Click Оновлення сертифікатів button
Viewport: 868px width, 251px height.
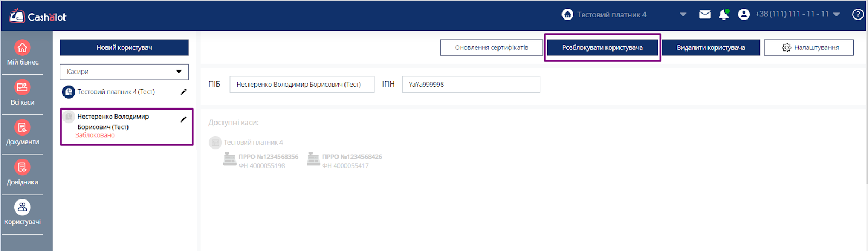[x=492, y=48]
